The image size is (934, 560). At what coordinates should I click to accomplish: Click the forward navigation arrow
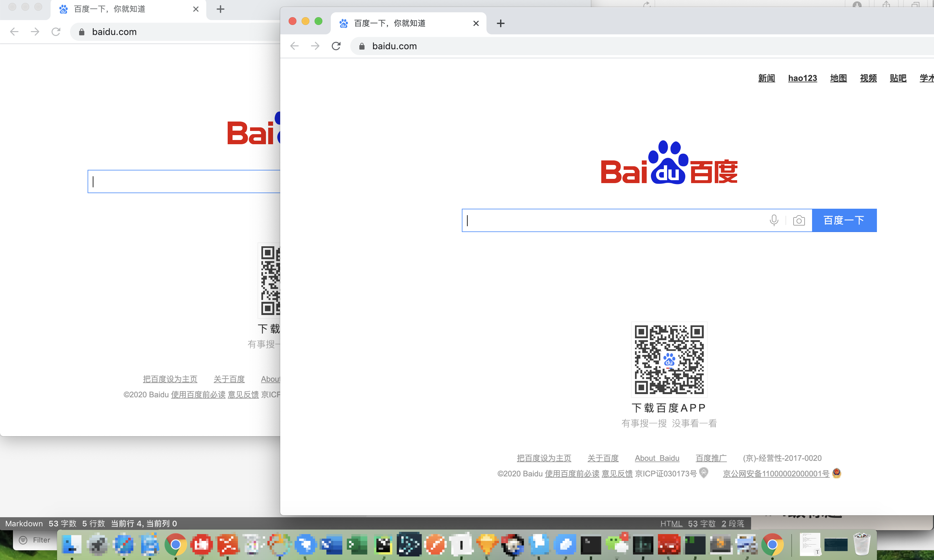pyautogui.click(x=315, y=46)
